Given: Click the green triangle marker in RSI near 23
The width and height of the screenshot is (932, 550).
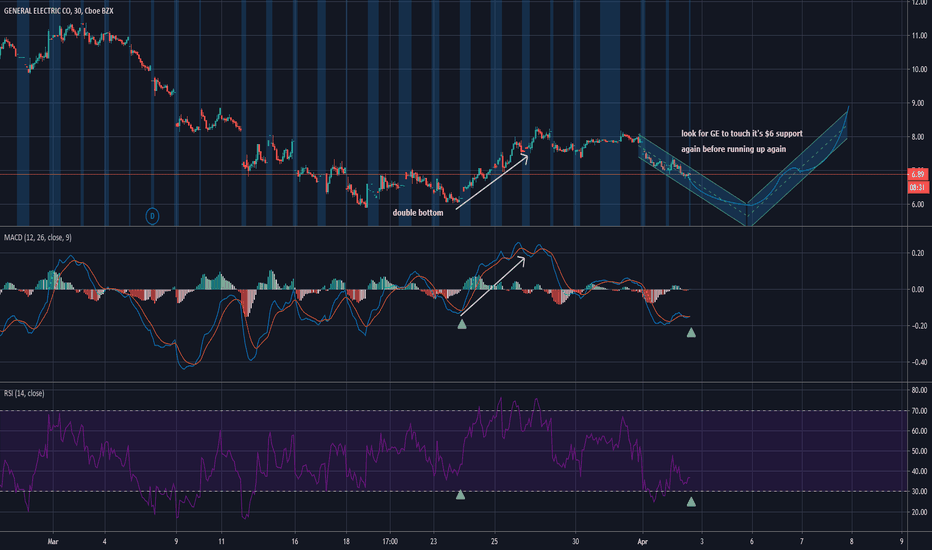Looking at the screenshot, I should pos(460,494).
